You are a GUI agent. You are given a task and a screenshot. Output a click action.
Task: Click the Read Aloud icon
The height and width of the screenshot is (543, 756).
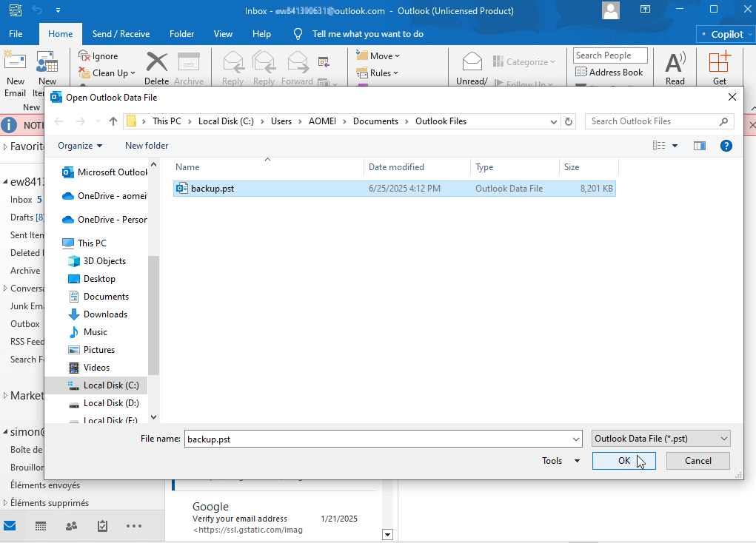coord(675,63)
